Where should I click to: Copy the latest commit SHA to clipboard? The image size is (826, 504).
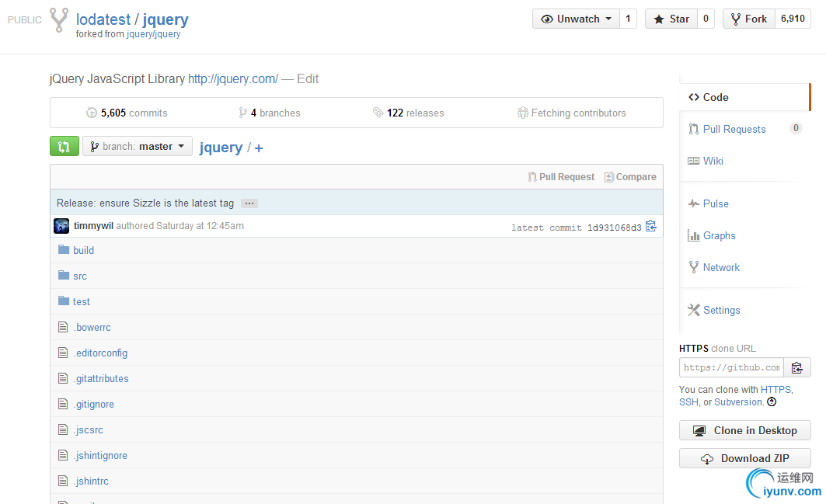tap(651, 226)
